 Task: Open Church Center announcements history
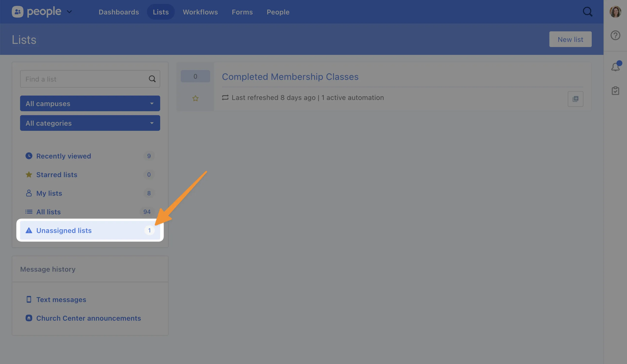(x=88, y=318)
